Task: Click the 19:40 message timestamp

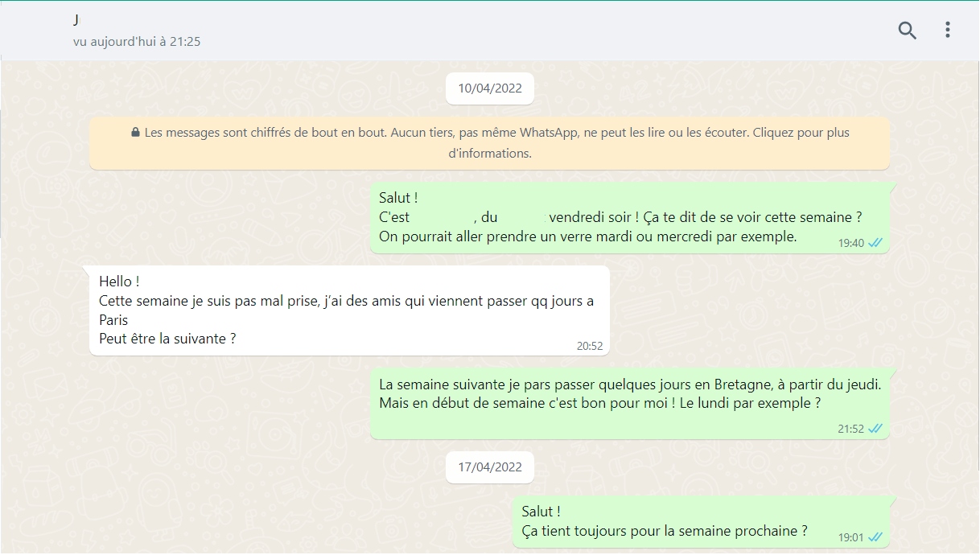Action: (850, 243)
